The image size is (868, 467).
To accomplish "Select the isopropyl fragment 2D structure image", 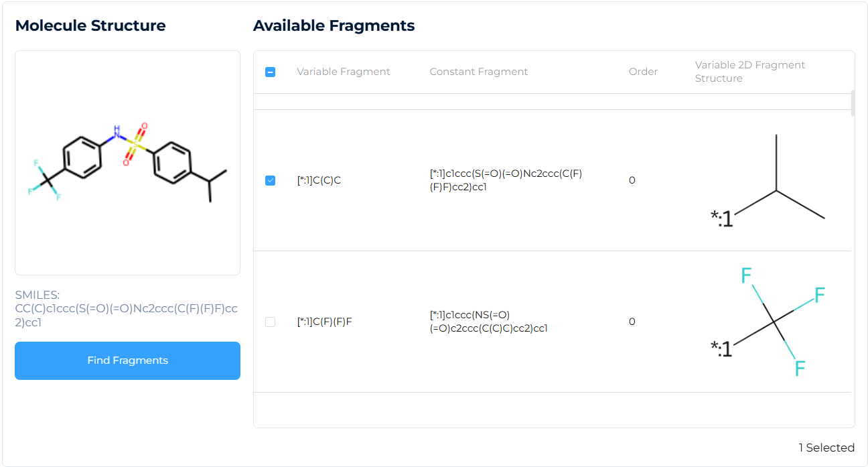I will [x=768, y=181].
